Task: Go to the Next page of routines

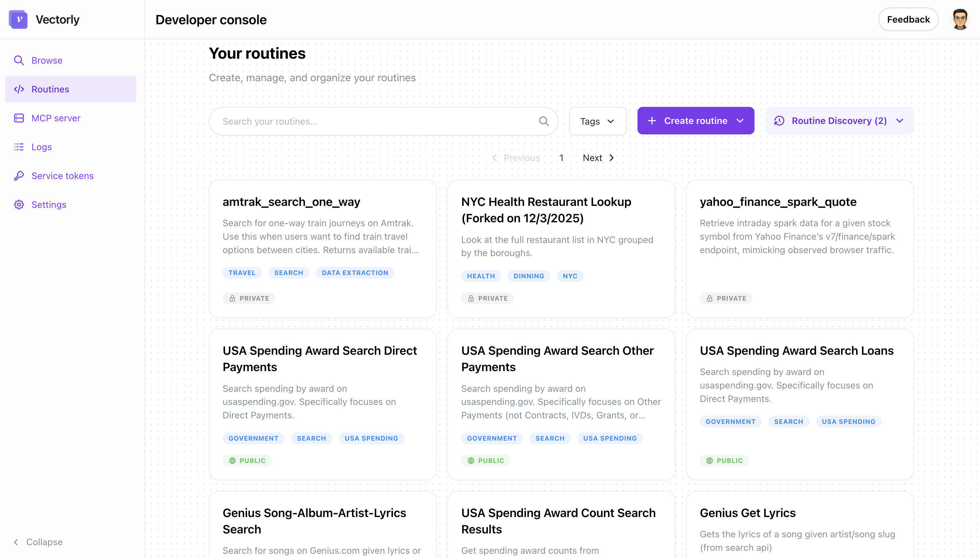Action: pyautogui.click(x=598, y=157)
